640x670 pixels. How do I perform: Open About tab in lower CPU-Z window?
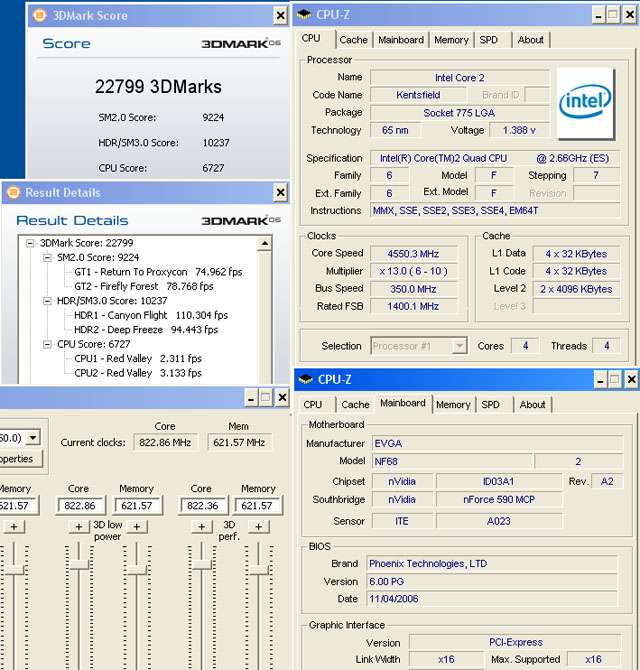532,404
